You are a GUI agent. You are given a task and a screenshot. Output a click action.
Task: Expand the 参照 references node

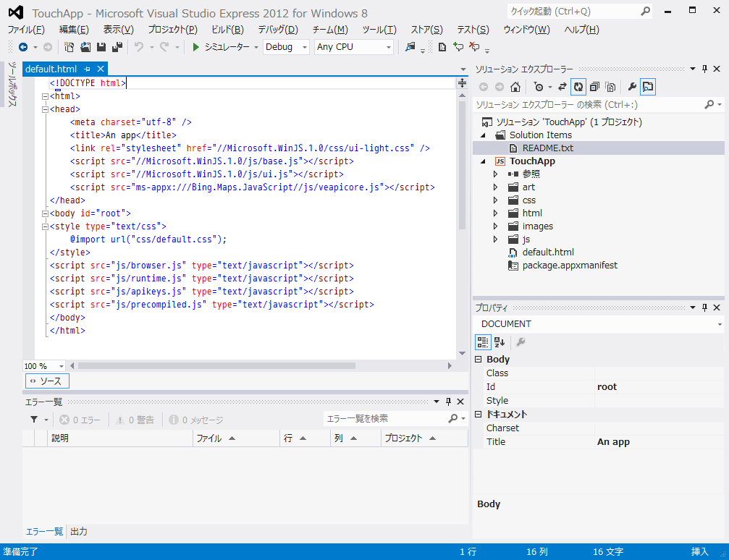495,174
